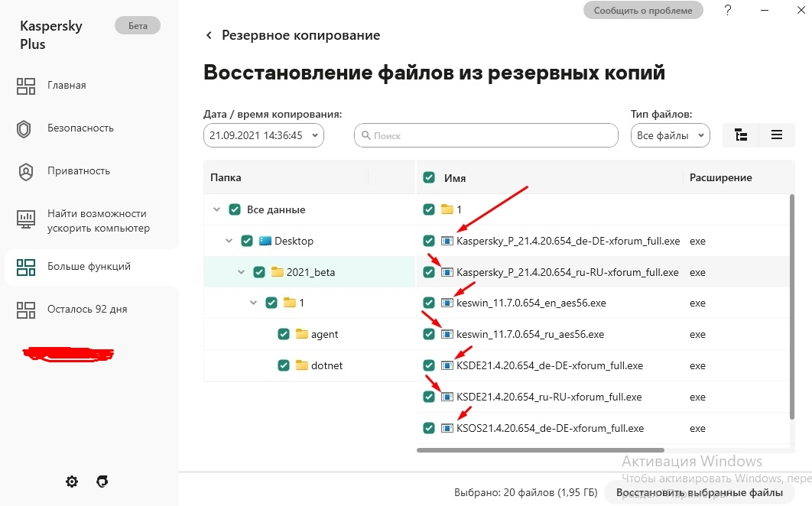812x506 pixels.
Task: Select keswin_11.7.0.654_ru_aes56.exe file name
Action: pos(531,335)
